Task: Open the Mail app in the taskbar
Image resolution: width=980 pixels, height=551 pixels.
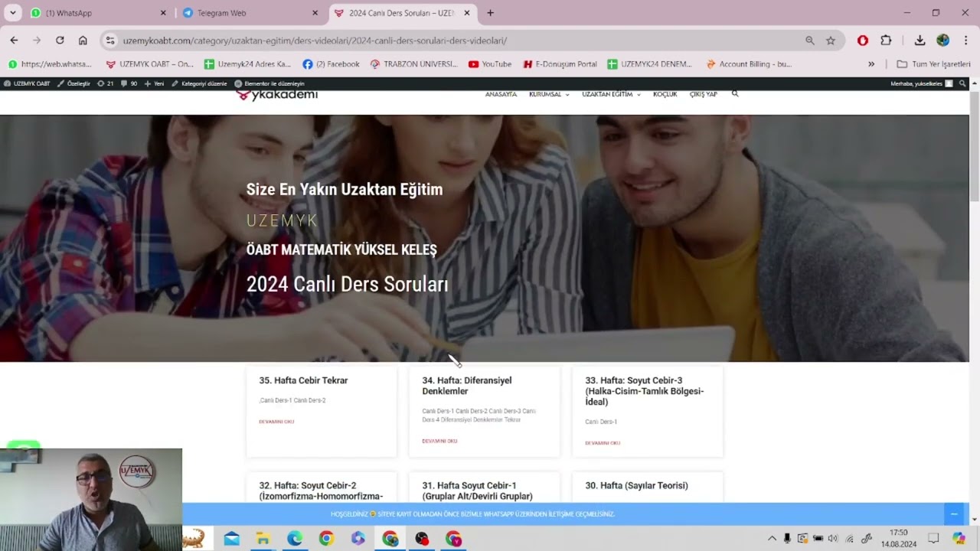Action: tap(231, 539)
